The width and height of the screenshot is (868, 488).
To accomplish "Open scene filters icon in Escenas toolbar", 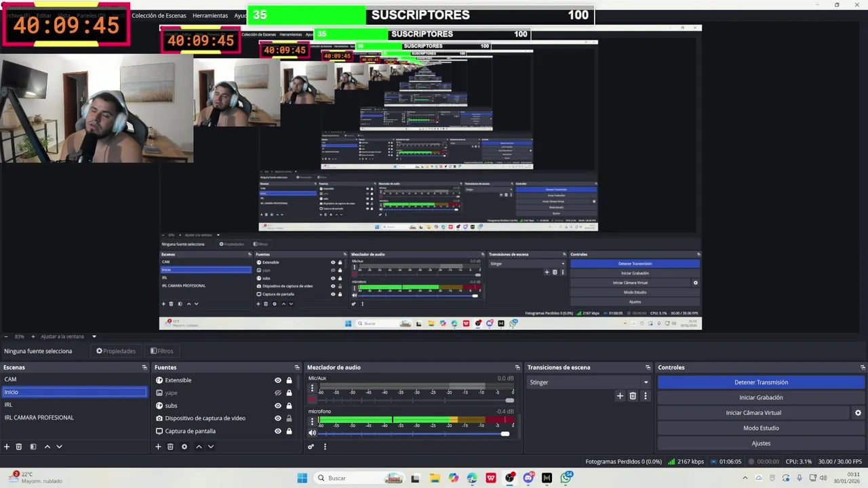I will [x=33, y=447].
